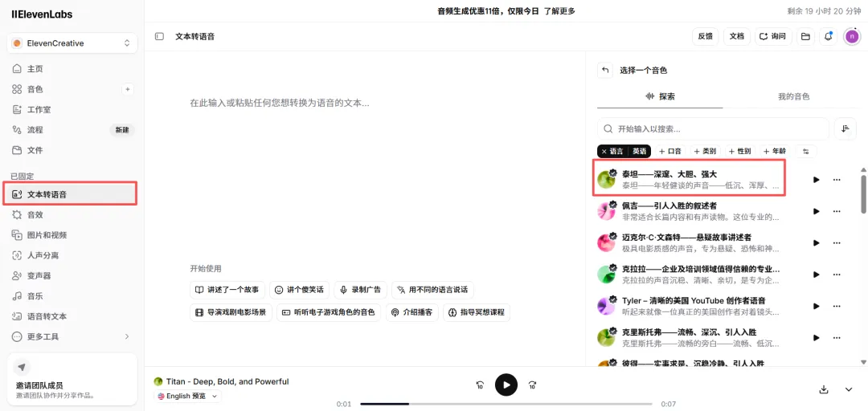Go back from 选择一个音色 panel

[605, 71]
